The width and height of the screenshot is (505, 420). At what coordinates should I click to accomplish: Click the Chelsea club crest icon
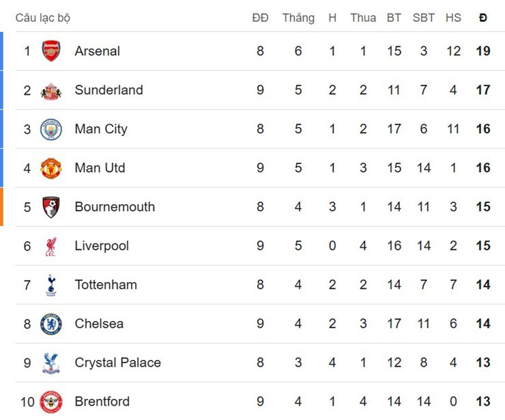pos(51,324)
